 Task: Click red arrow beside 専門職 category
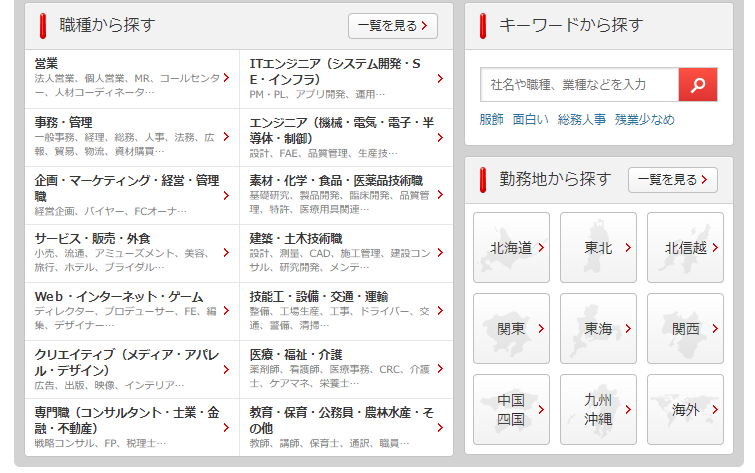[x=226, y=427]
